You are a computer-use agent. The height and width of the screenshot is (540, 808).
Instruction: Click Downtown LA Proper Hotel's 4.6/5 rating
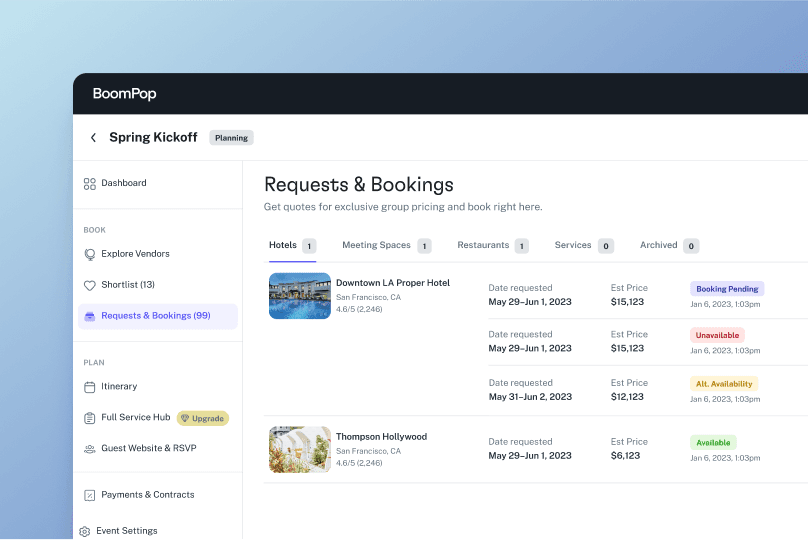[359, 309]
